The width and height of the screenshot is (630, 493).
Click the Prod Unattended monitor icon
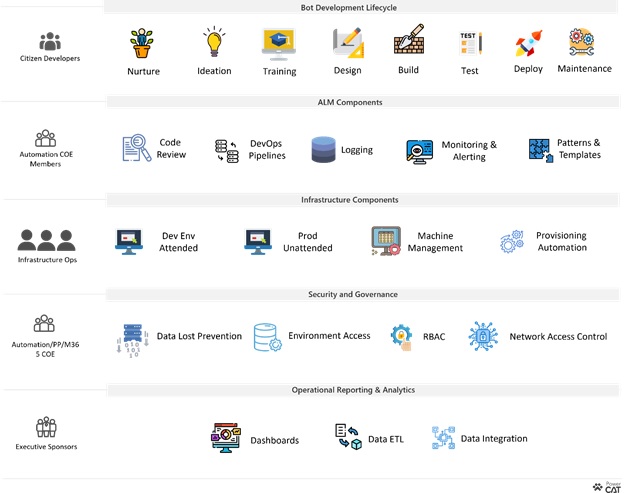258,242
